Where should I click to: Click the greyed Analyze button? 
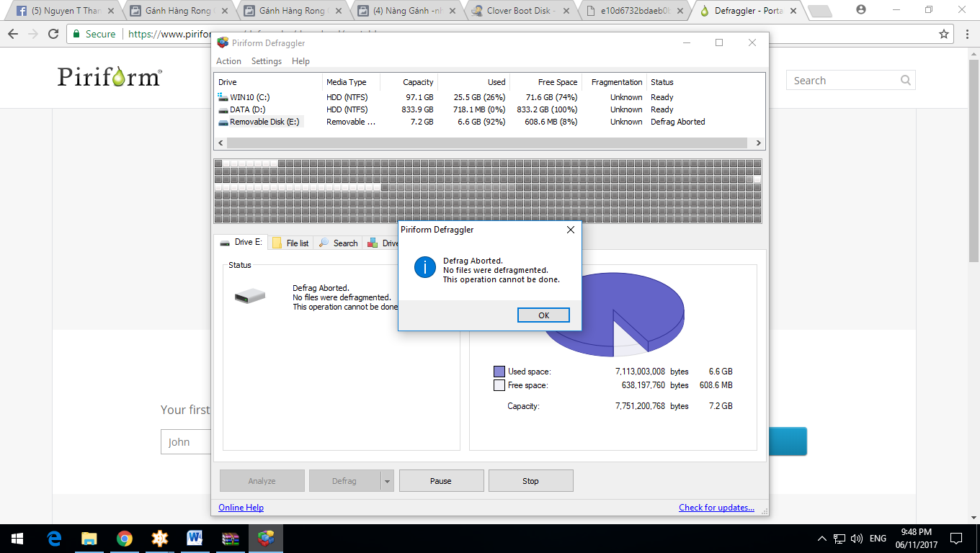pos(262,481)
